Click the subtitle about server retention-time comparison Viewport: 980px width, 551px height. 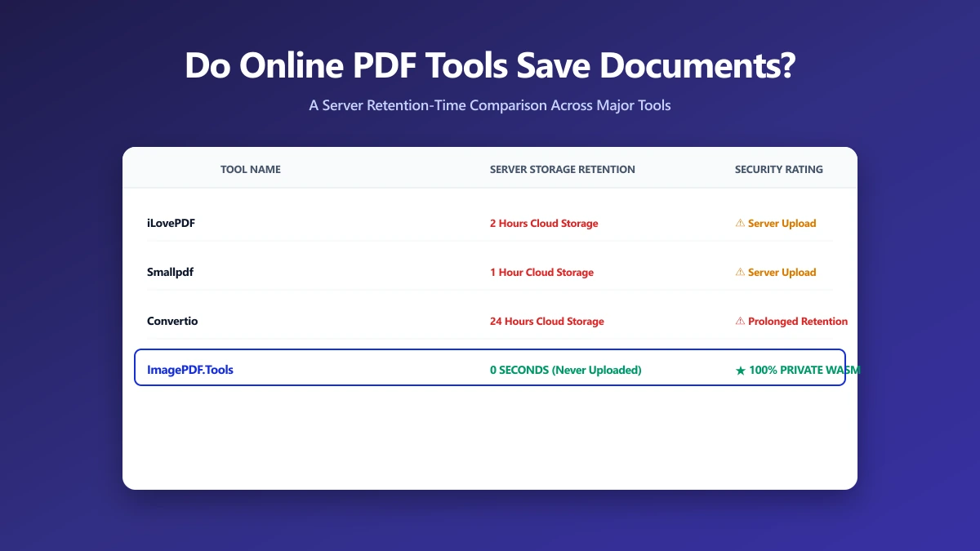point(490,105)
